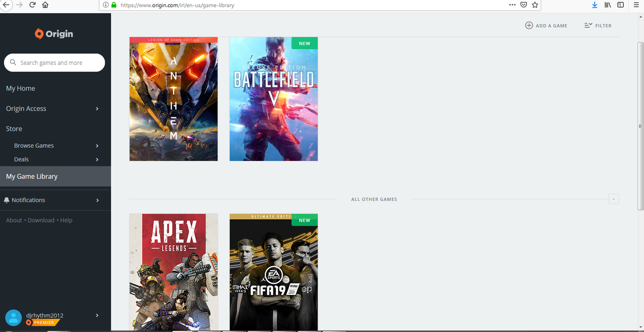This screenshot has height=332, width=644.
Task: Expand the Browse Games submenu arrow
Action: point(97,146)
